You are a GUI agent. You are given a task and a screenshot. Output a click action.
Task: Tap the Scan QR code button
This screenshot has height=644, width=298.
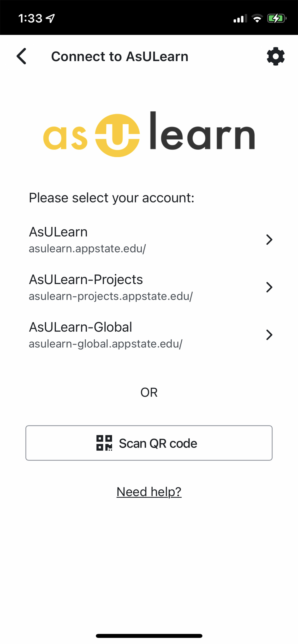[x=149, y=443]
